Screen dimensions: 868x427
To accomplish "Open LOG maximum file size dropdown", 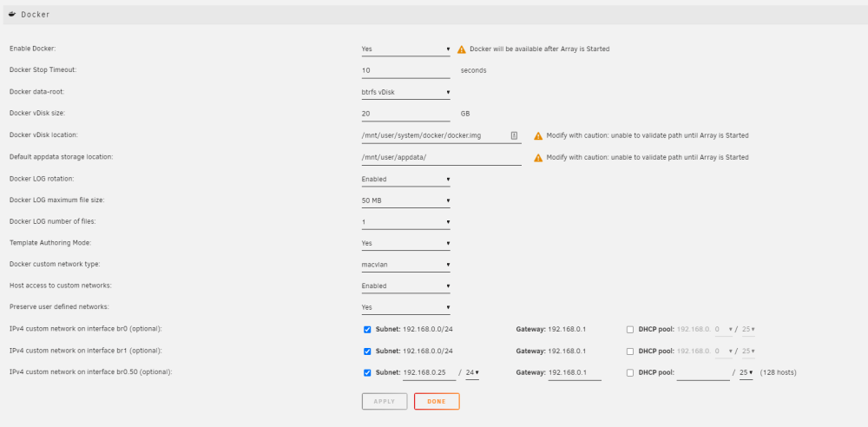I will click(x=405, y=200).
